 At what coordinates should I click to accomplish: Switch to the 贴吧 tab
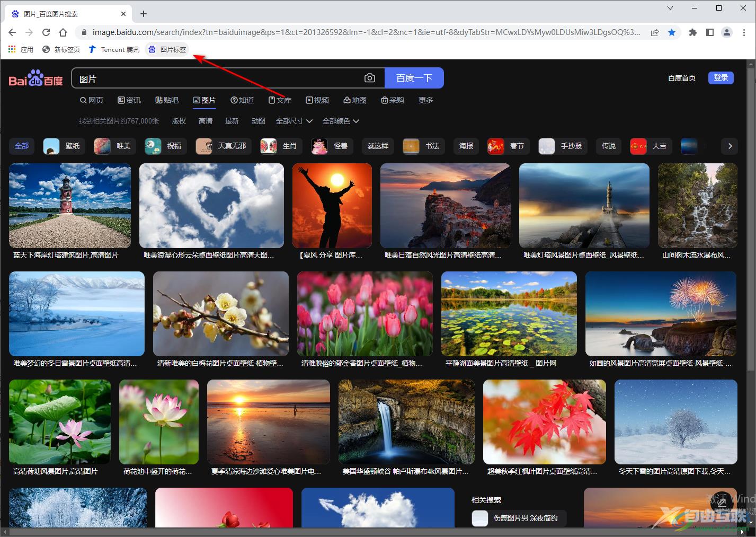(x=167, y=100)
